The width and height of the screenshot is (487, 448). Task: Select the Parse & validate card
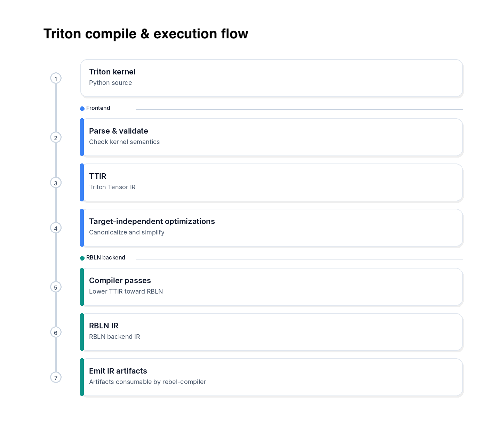(x=271, y=137)
